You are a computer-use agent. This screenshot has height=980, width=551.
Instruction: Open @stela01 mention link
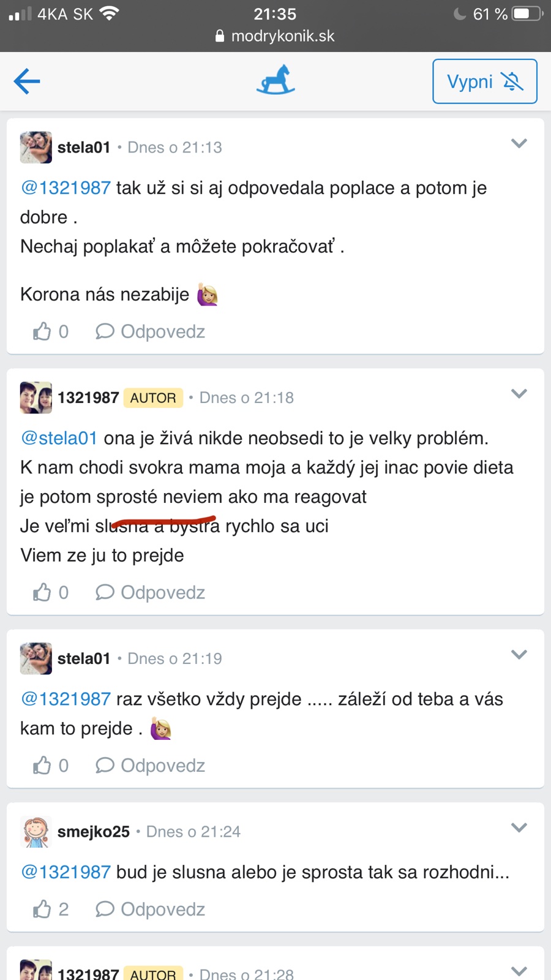pyautogui.click(x=59, y=438)
